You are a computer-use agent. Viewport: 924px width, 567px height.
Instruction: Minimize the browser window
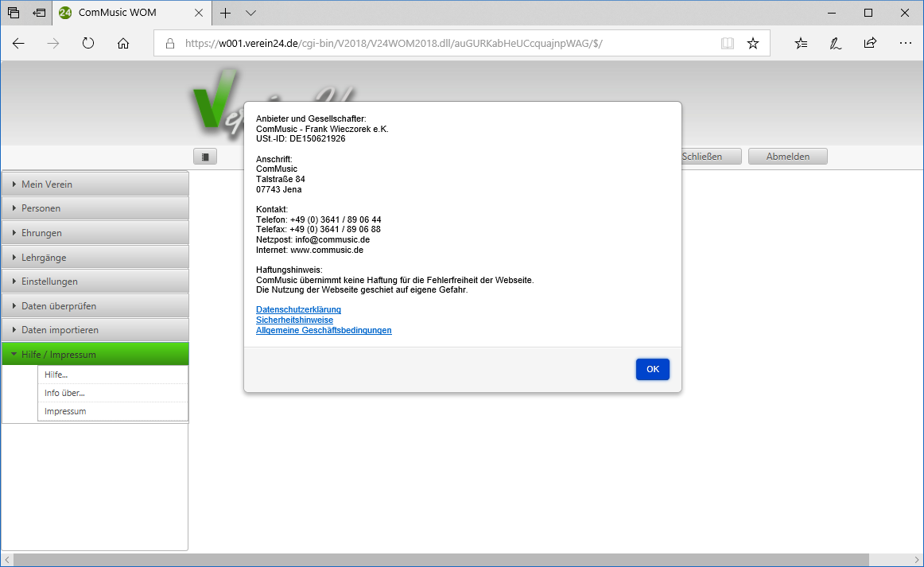(832, 13)
